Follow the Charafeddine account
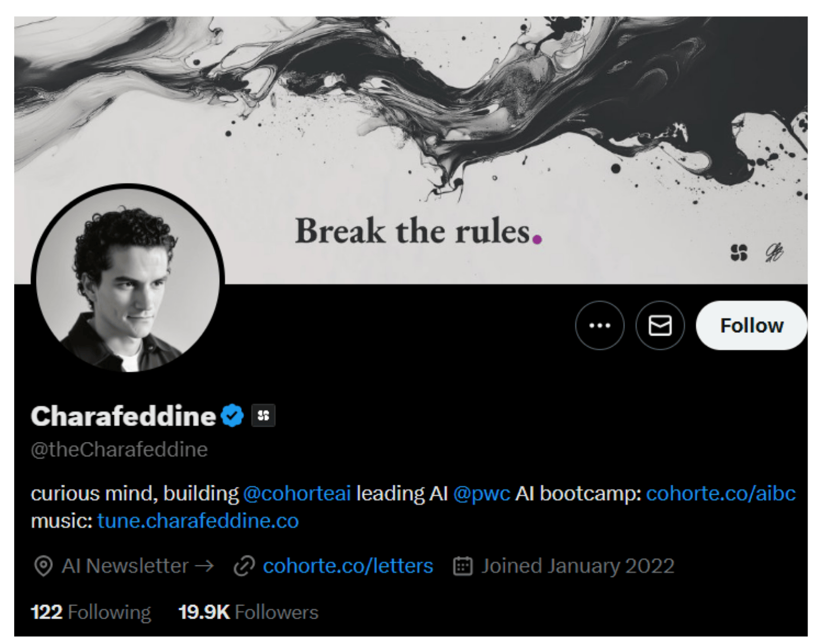This screenshot has height=644, width=825. coord(752,325)
